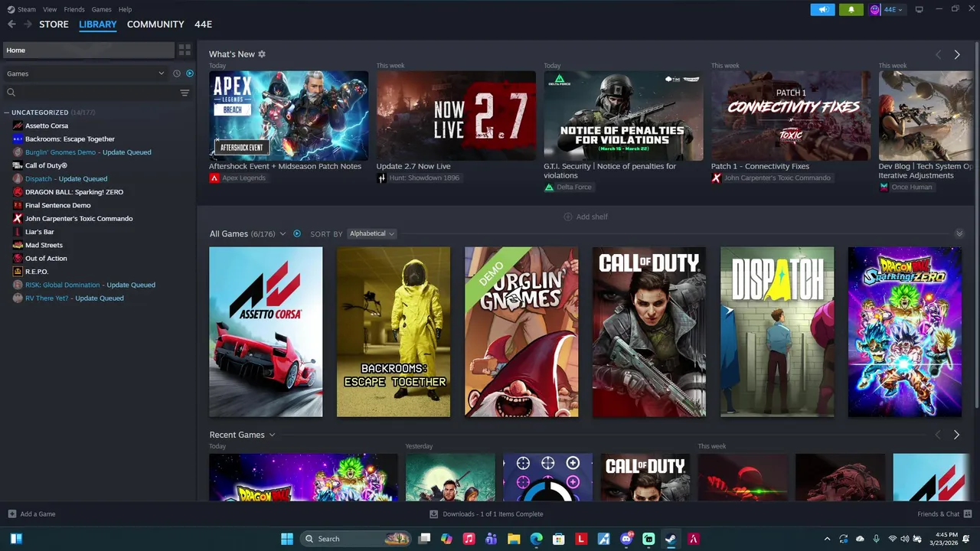Open the Windows Start button
Screen dimensions: 980x551
click(287, 539)
